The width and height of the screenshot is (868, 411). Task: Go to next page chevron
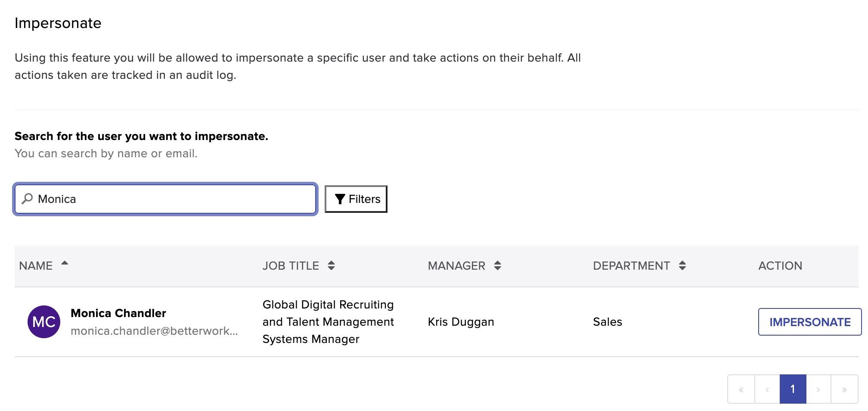[x=818, y=389]
